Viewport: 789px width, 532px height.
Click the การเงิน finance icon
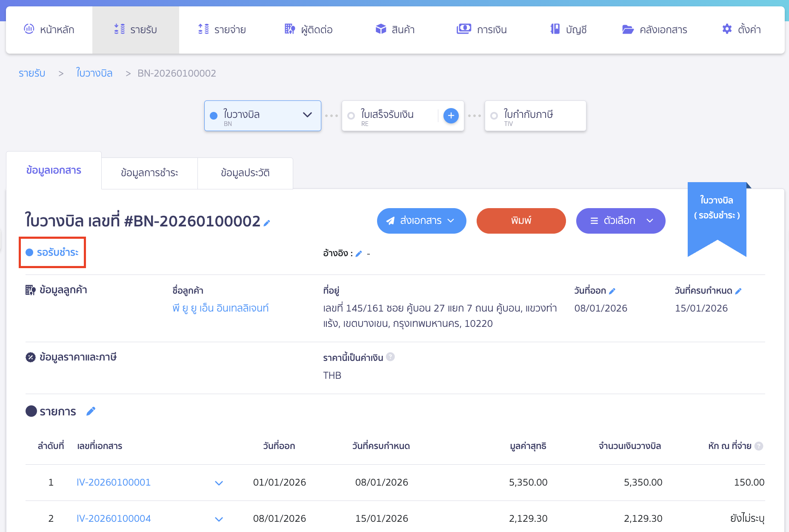(x=464, y=29)
